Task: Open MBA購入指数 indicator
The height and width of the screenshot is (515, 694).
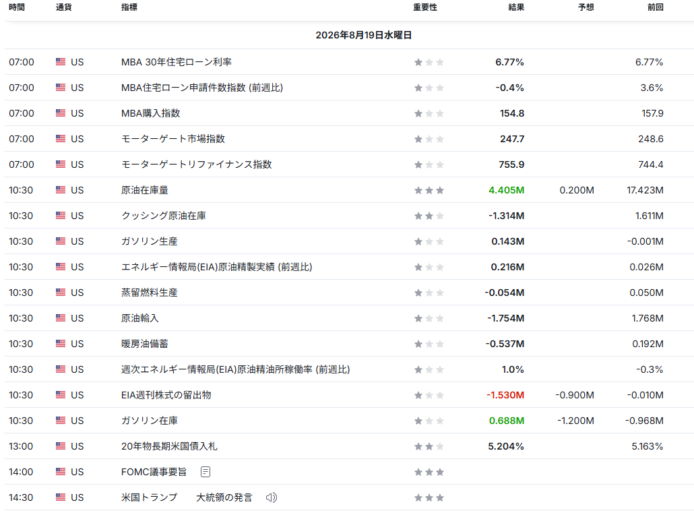Action: [150, 113]
